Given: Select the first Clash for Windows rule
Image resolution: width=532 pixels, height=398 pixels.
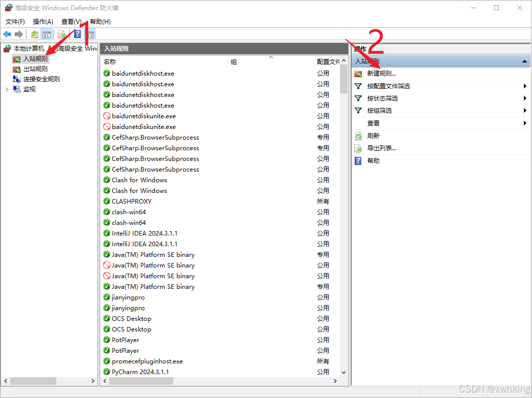Looking at the screenshot, I should pyautogui.click(x=139, y=180).
